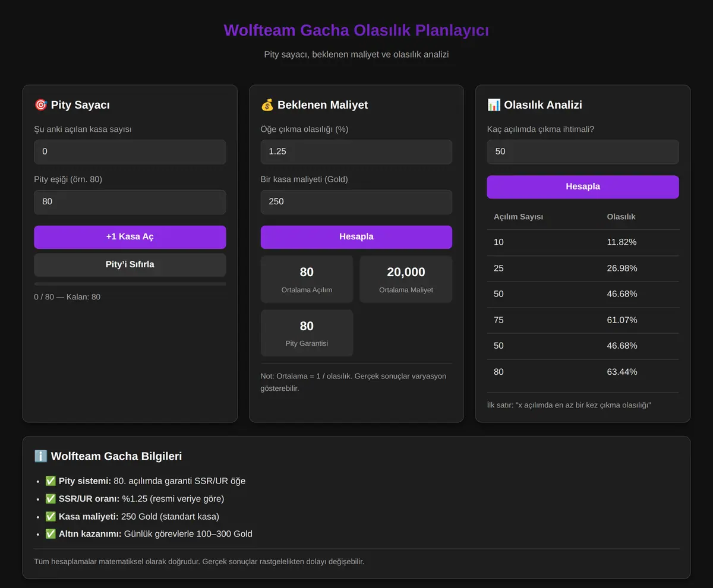Click the pity progress bar

tap(130, 284)
